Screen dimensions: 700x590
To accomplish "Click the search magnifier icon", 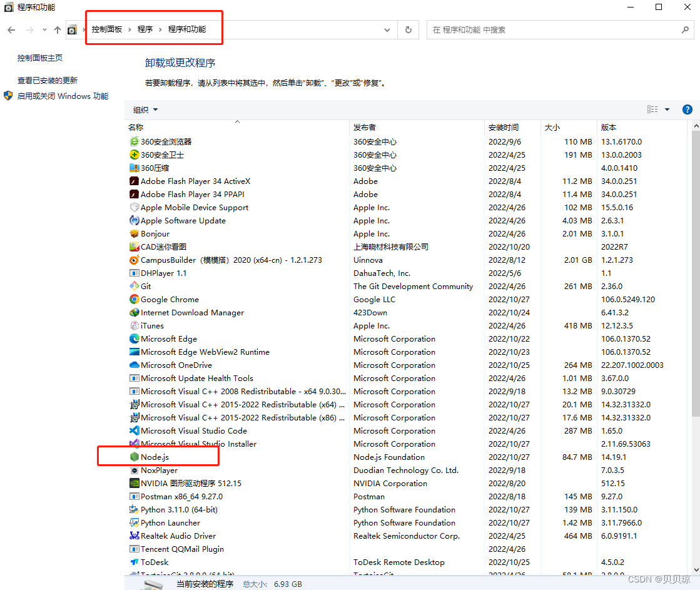I will [x=685, y=30].
